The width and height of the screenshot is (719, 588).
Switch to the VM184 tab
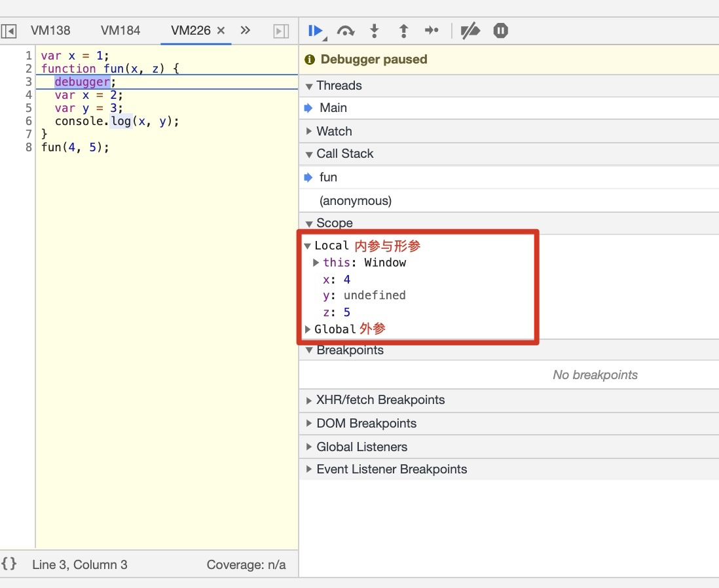(x=120, y=30)
